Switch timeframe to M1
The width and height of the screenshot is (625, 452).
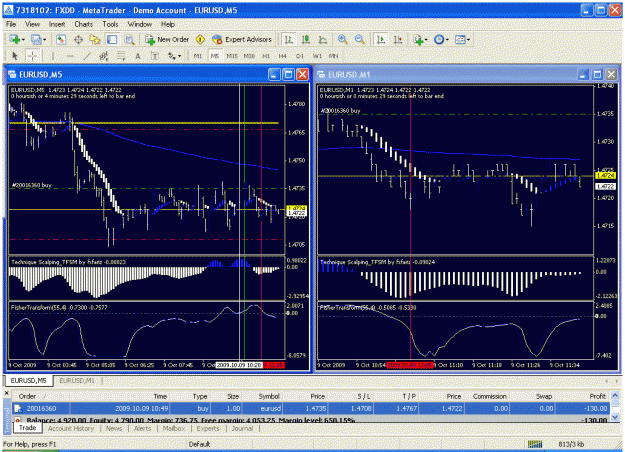[198, 56]
